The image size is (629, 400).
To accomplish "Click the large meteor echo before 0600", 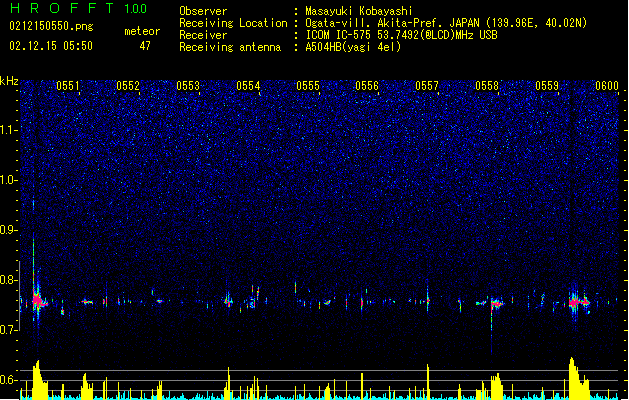I will click(x=578, y=302).
